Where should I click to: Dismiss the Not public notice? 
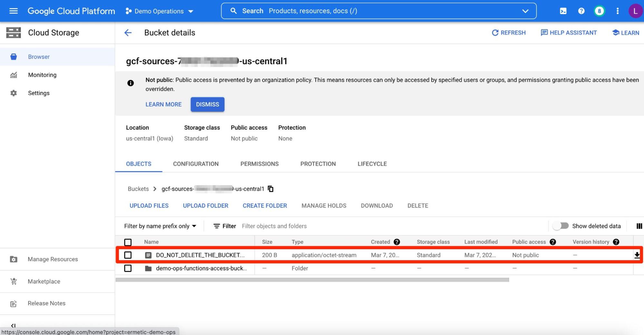coord(207,104)
